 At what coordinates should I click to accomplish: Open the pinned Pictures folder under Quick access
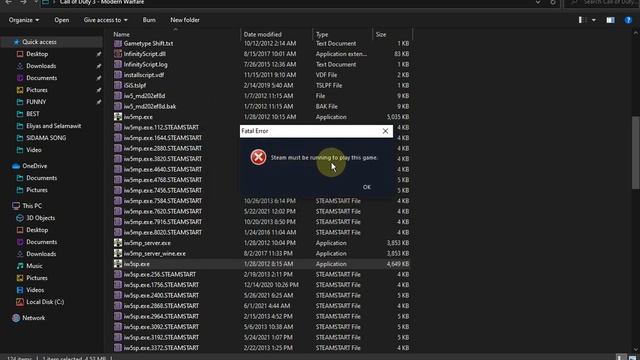click(37, 90)
